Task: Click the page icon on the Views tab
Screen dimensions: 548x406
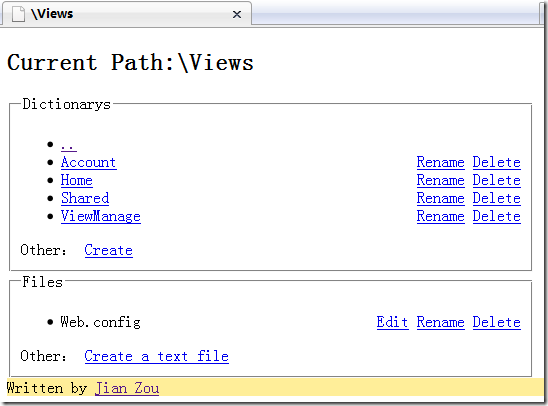Action: [x=18, y=14]
